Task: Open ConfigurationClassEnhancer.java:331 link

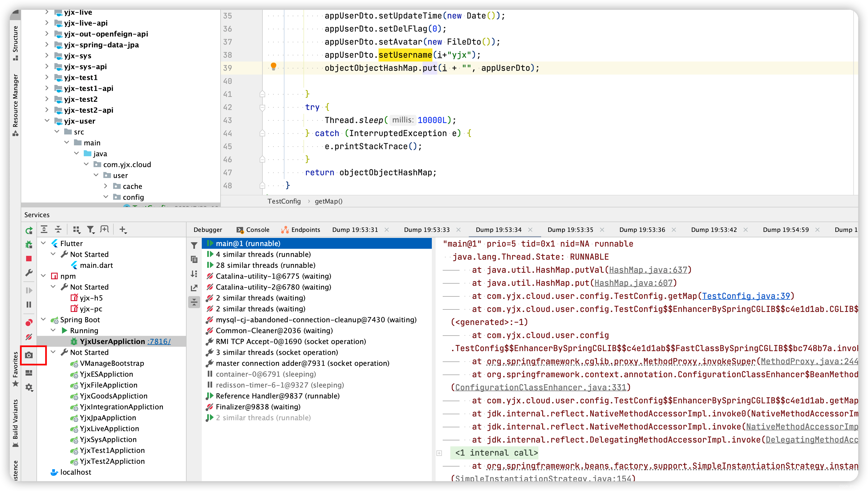Action: (541, 388)
